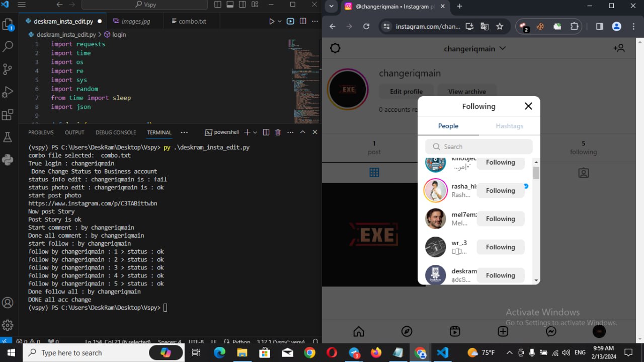
Task: Open the DEBUG CONSOLE tab
Action: [116, 132]
